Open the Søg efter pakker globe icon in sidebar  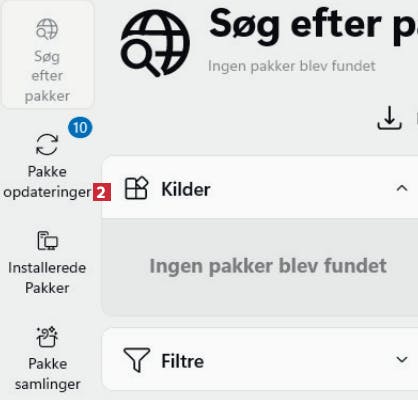pos(47,29)
